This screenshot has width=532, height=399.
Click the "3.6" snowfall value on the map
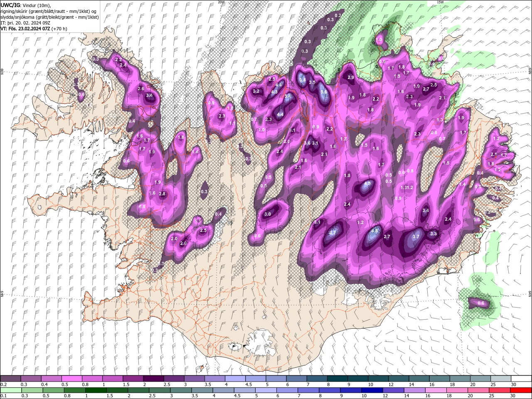point(307,143)
